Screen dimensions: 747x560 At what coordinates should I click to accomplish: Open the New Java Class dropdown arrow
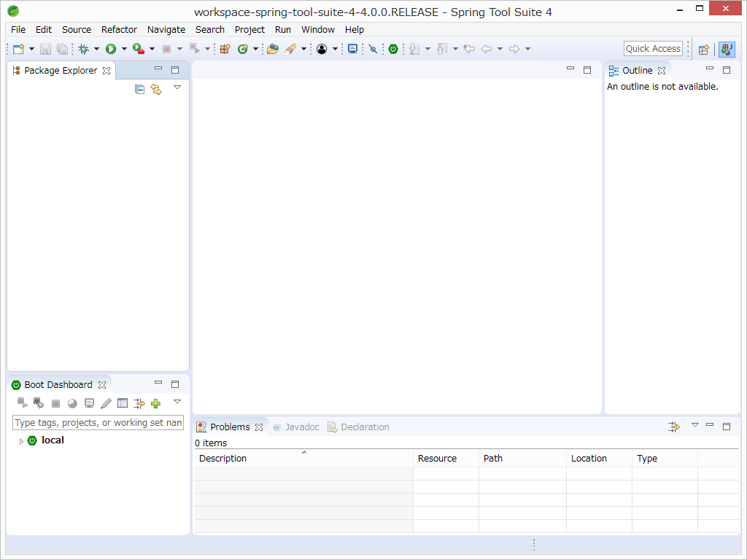click(255, 49)
